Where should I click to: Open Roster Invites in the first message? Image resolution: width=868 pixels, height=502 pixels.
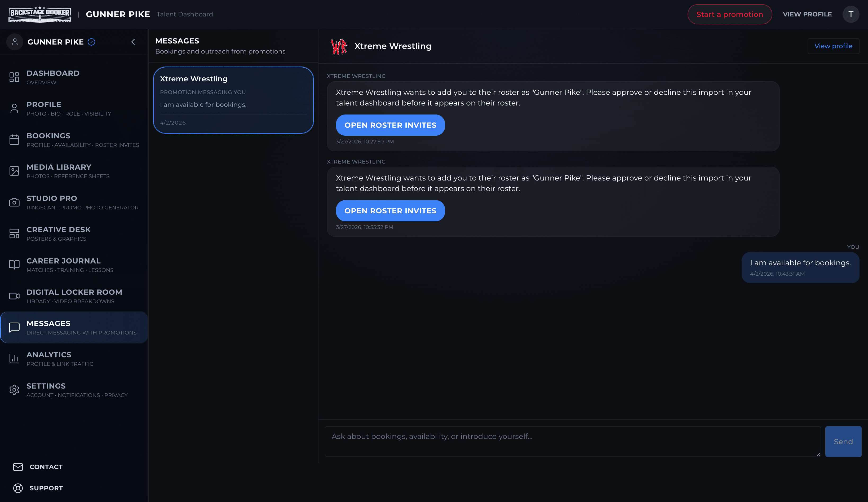pyautogui.click(x=390, y=125)
